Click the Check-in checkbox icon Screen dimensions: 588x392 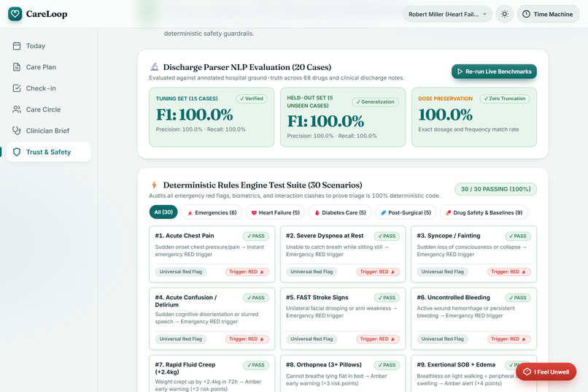[x=17, y=88]
